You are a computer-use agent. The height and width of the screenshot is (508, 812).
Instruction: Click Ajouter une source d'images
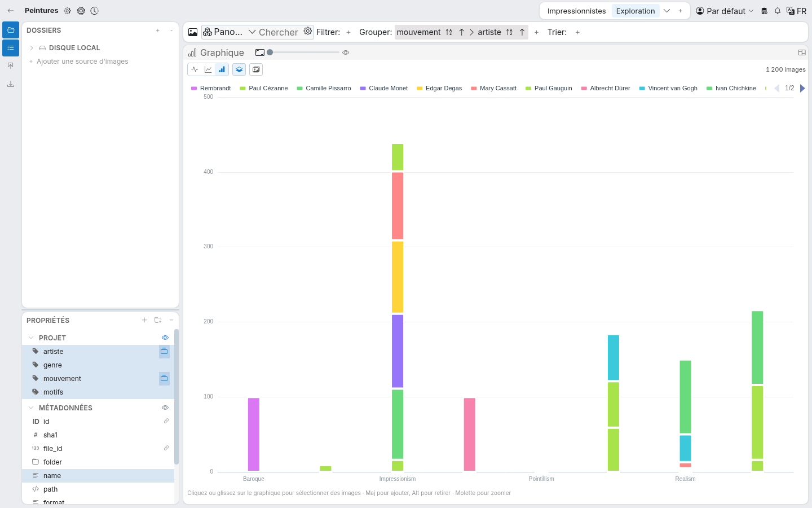(82, 62)
